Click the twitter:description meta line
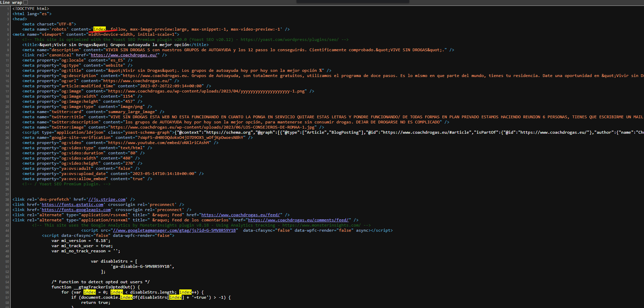 point(236,122)
